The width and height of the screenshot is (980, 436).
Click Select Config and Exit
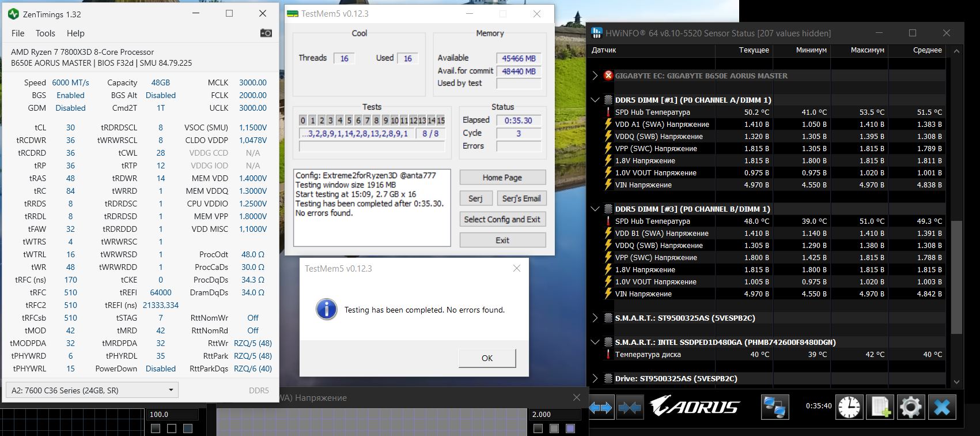pos(502,219)
